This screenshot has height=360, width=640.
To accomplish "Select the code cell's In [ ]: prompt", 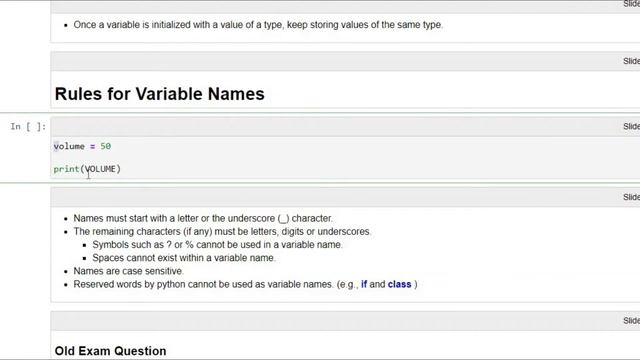I will pyautogui.click(x=28, y=127).
